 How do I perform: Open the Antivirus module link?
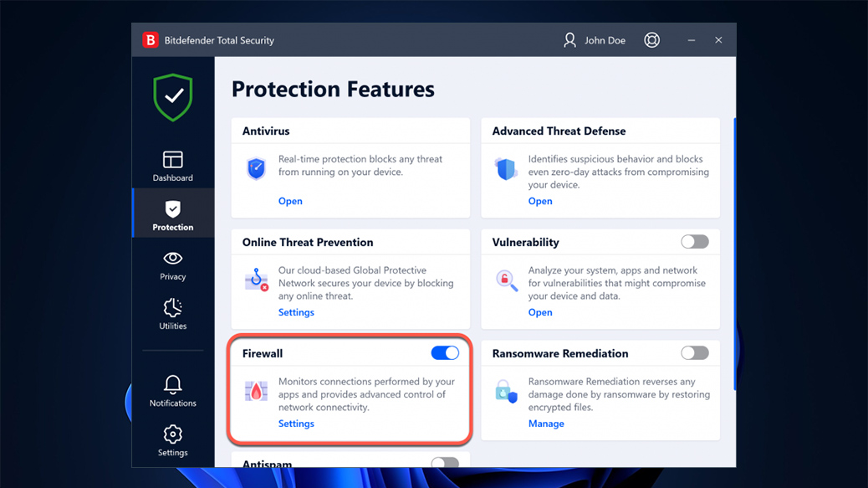[x=290, y=201]
